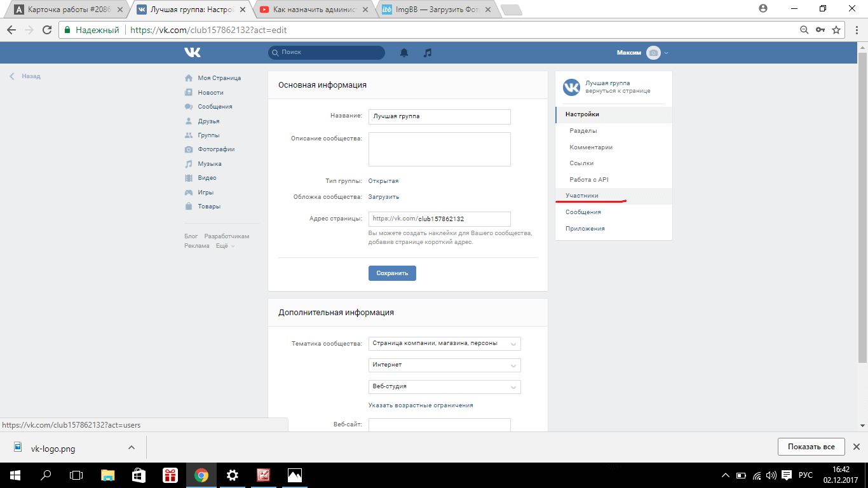
Task: Click the page vertical scrollbar
Action: coord(862,207)
